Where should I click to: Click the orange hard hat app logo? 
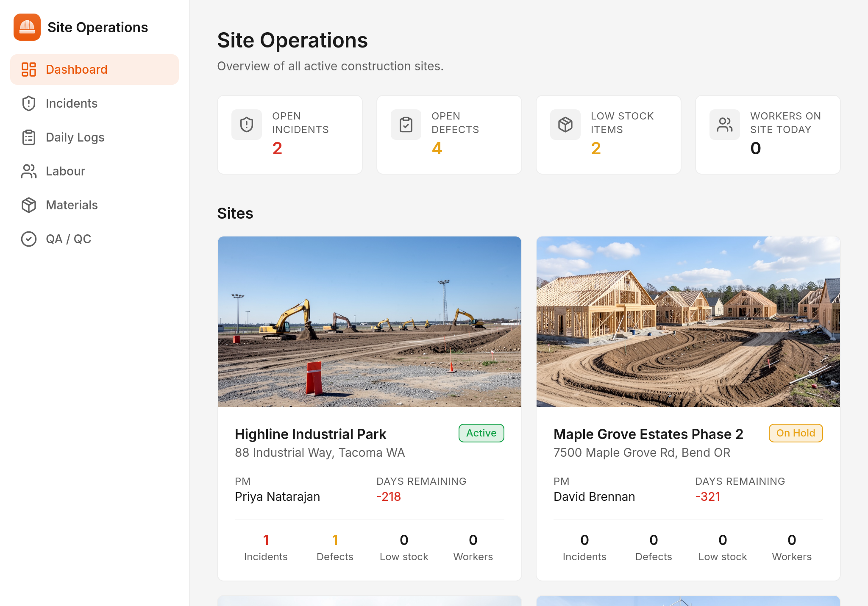(27, 27)
